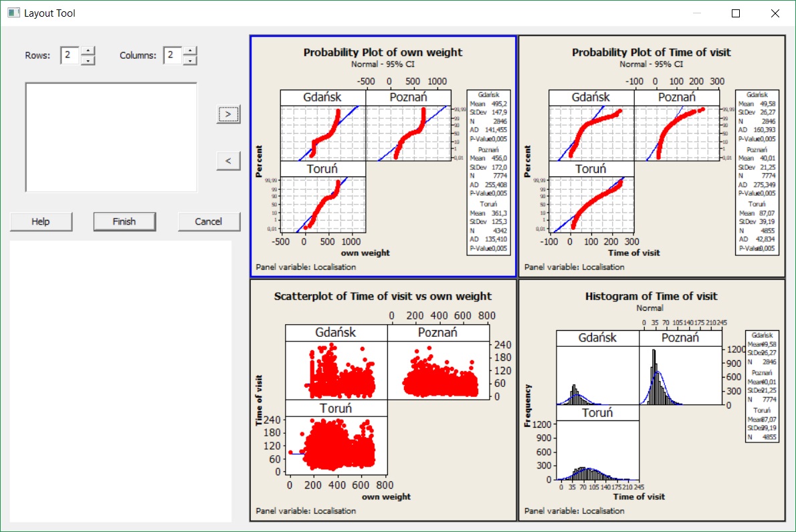796x532 pixels.
Task: Increase the Columns spinner value
Action: (190, 51)
